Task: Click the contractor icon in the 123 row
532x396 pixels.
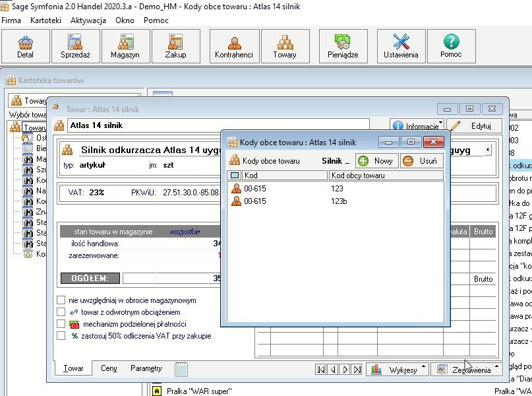Action: pyautogui.click(x=236, y=189)
